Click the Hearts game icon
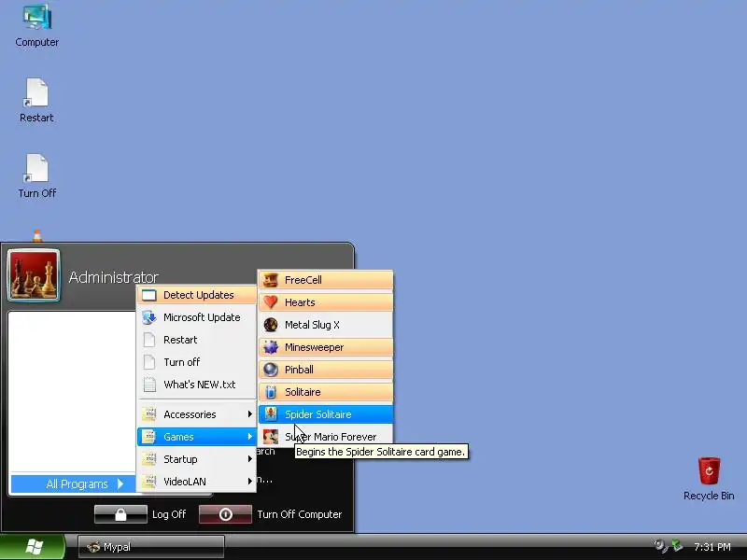The width and height of the screenshot is (747, 560). [x=271, y=302]
